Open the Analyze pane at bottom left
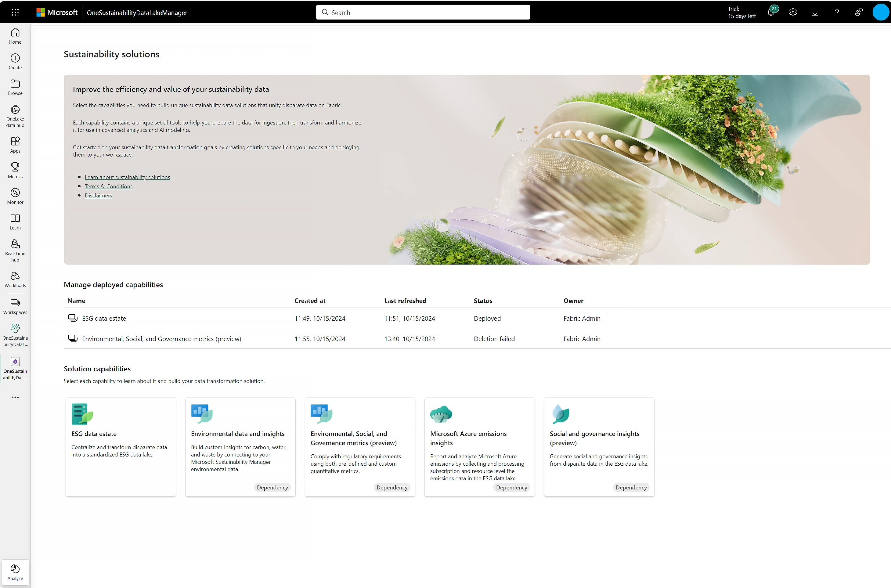 tap(15, 572)
